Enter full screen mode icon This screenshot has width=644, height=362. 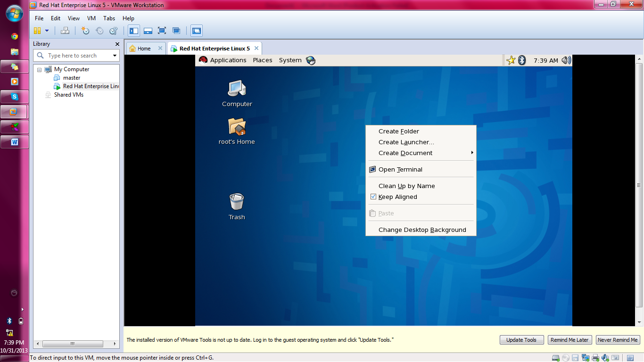tap(162, 31)
